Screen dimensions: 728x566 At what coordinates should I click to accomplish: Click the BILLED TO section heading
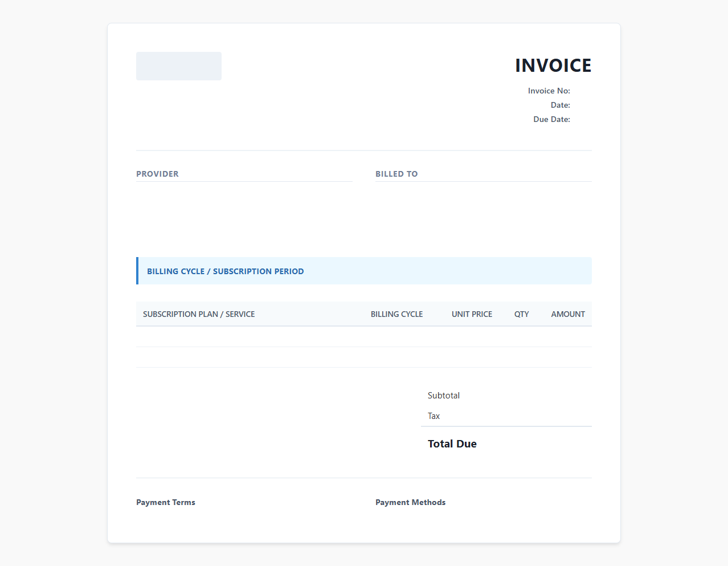click(396, 174)
